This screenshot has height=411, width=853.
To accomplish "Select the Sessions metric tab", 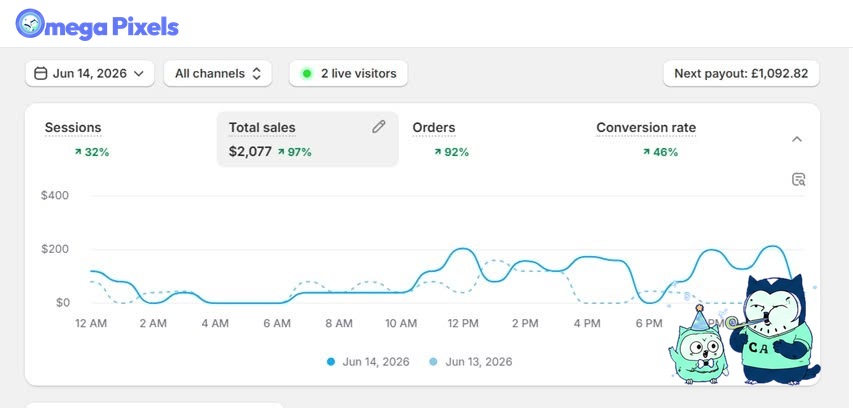I will point(125,139).
